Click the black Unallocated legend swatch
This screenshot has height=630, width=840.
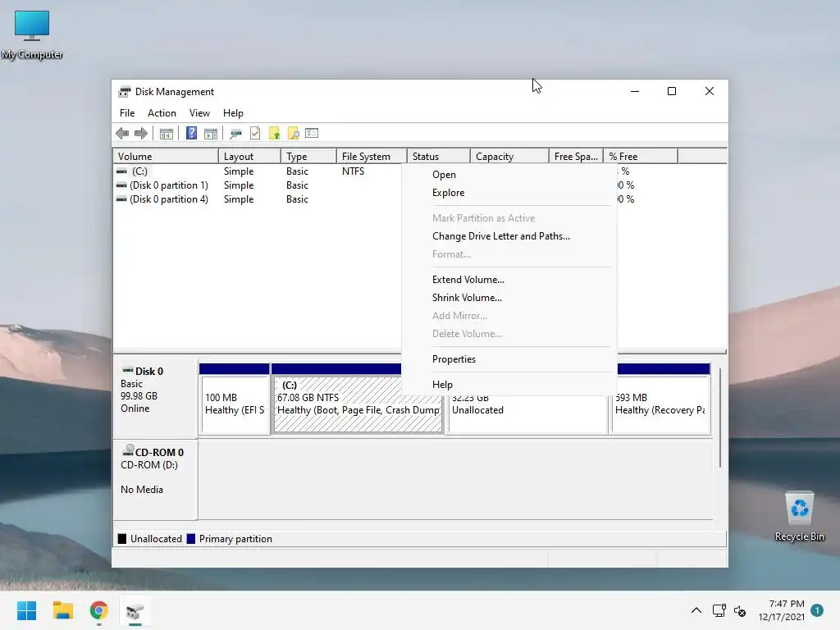coord(122,539)
